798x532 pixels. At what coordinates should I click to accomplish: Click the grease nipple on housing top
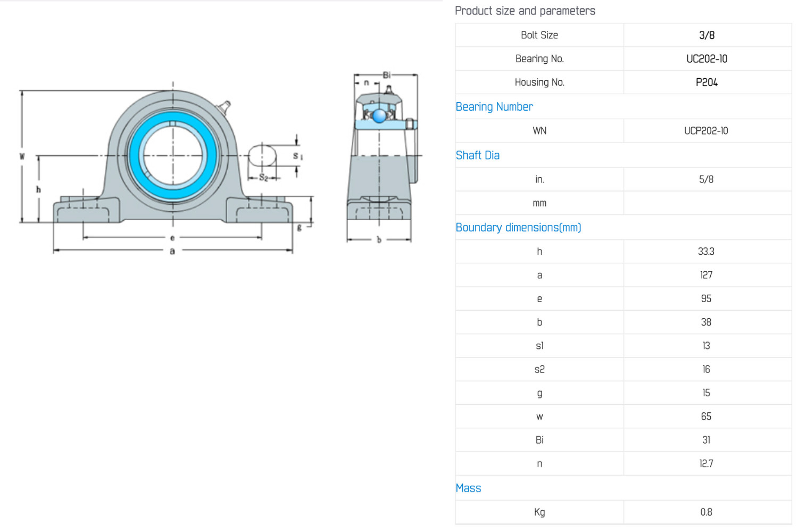click(x=225, y=106)
